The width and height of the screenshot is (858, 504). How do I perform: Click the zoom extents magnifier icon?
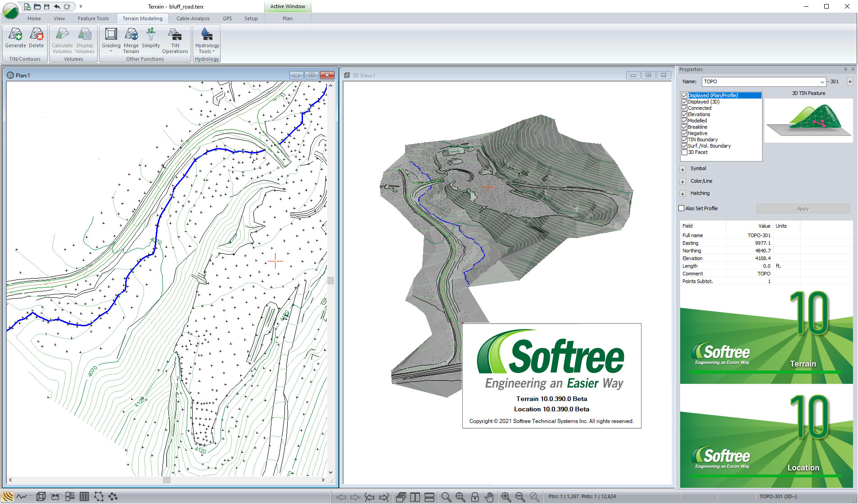pos(460,497)
